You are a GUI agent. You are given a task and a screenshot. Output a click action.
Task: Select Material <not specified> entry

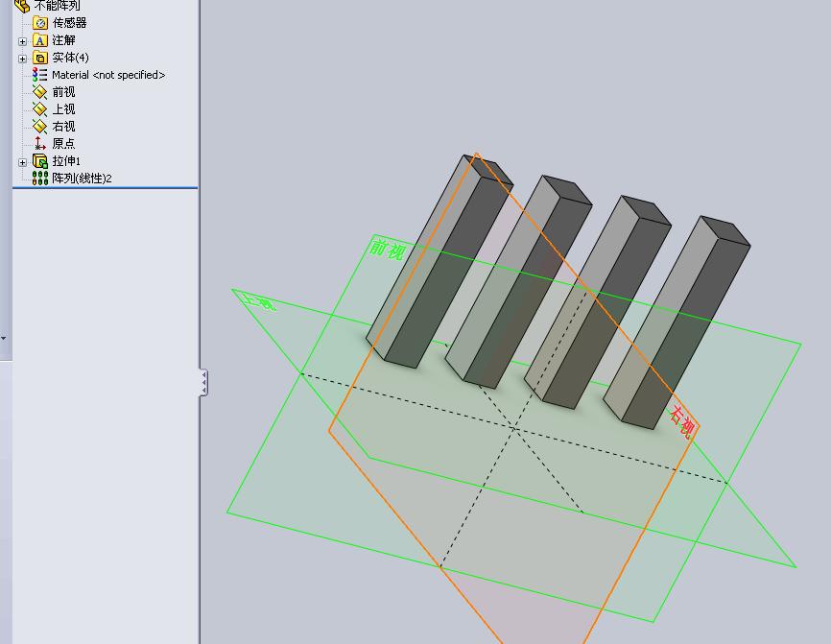coord(108,75)
